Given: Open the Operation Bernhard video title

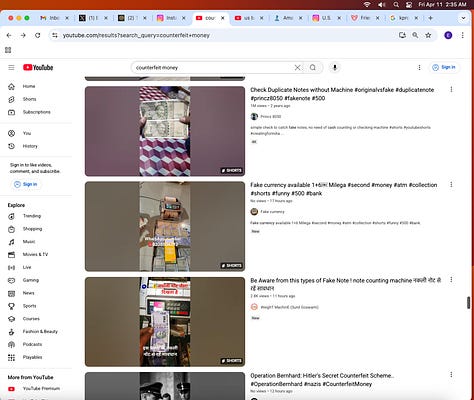Looking at the screenshot, I should coord(322,380).
